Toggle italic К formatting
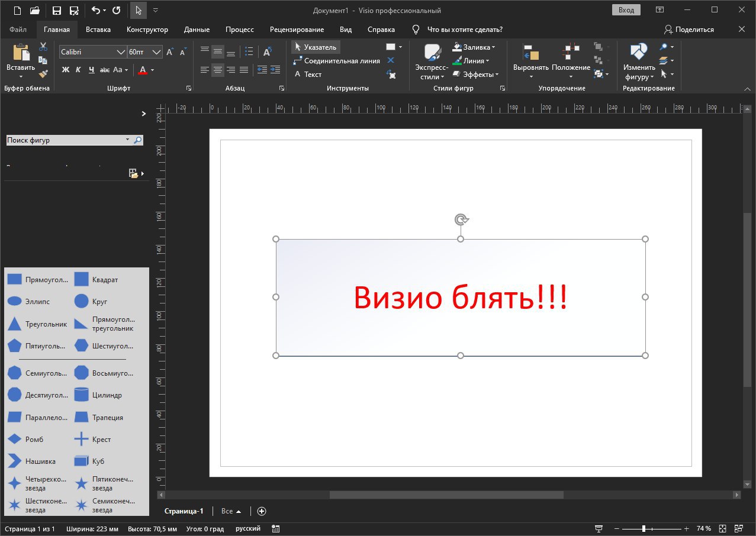This screenshot has height=536, width=756. (x=79, y=70)
